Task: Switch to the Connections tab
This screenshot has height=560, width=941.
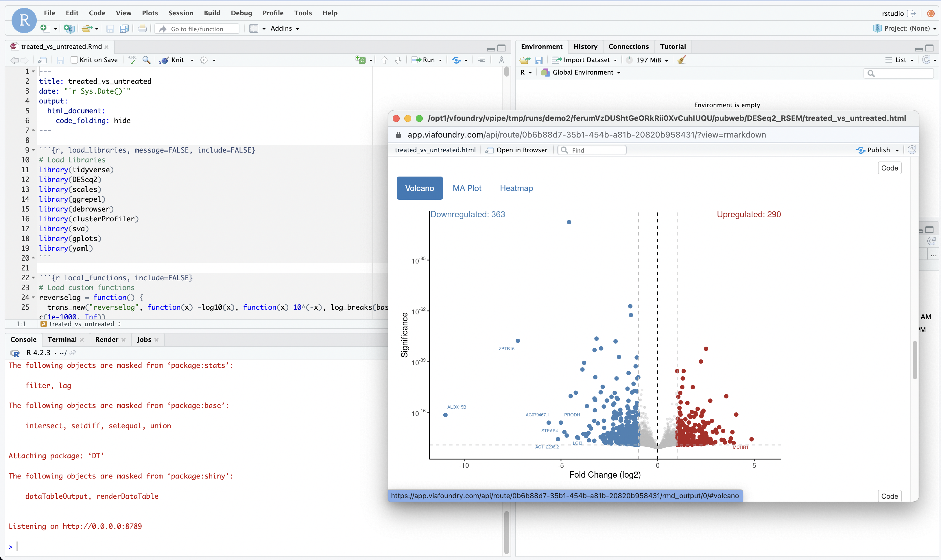Action: (x=628, y=47)
